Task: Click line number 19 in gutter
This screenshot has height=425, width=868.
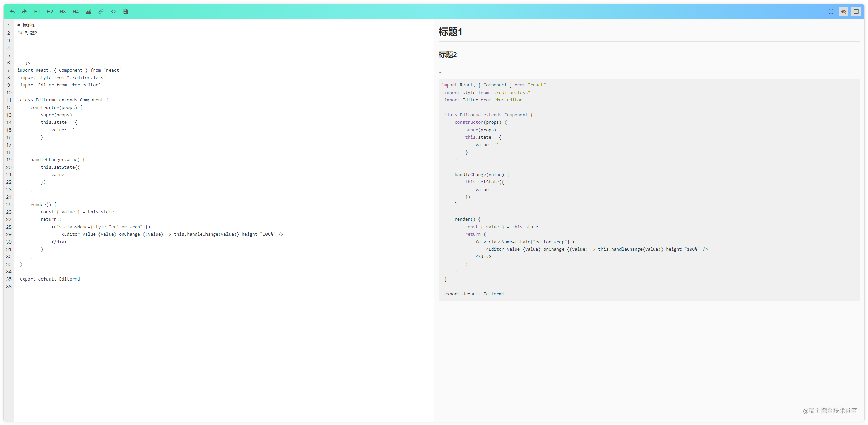Action: coord(9,160)
